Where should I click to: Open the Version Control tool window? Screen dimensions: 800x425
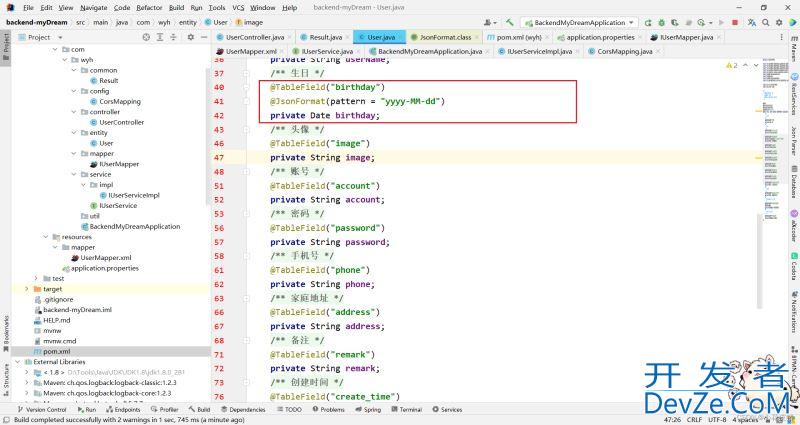click(x=42, y=410)
